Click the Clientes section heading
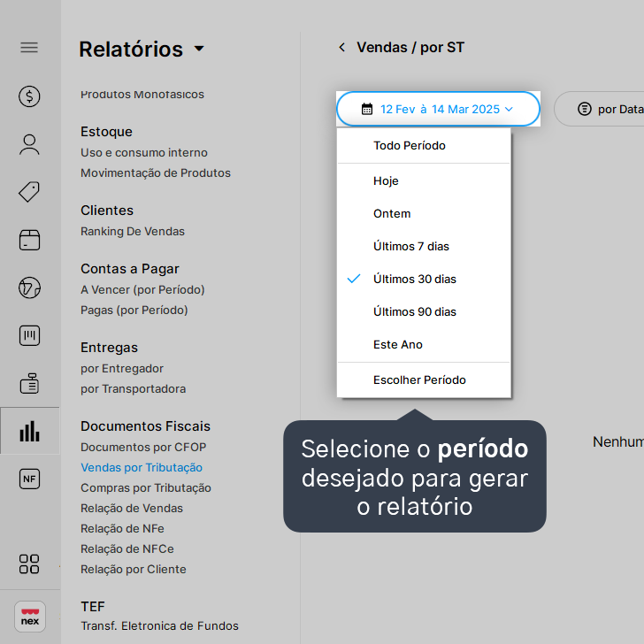Image resolution: width=644 pixels, height=644 pixels. tap(107, 211)
